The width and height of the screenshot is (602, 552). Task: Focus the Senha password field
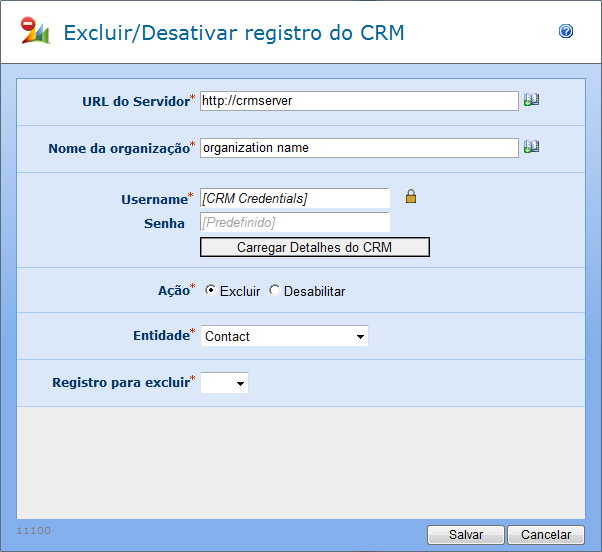294,222
